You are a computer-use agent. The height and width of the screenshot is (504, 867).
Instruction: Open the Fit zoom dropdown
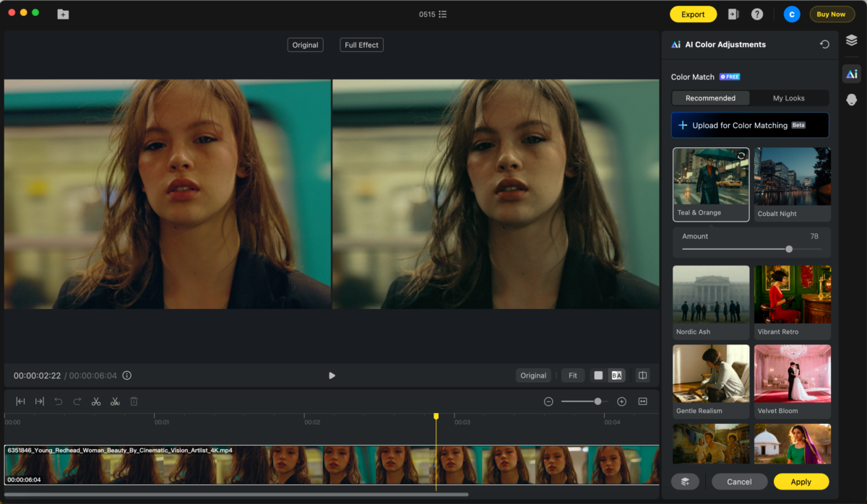coord(573,375)
